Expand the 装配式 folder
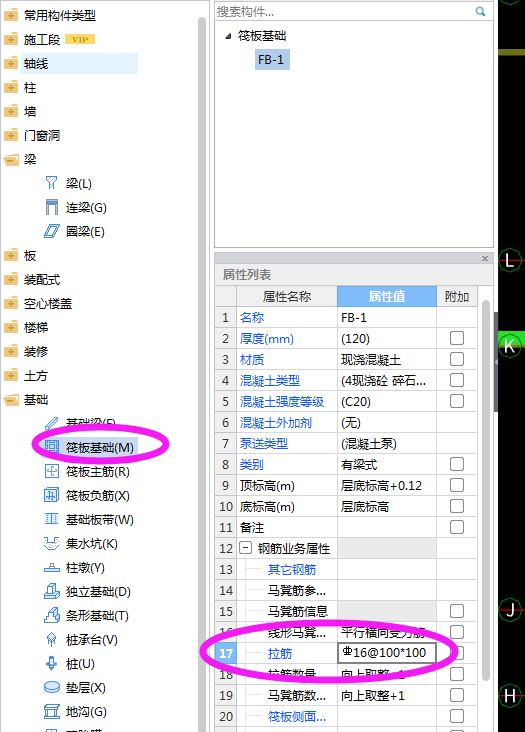Viewport: 525px width, 732px height. 11,280
